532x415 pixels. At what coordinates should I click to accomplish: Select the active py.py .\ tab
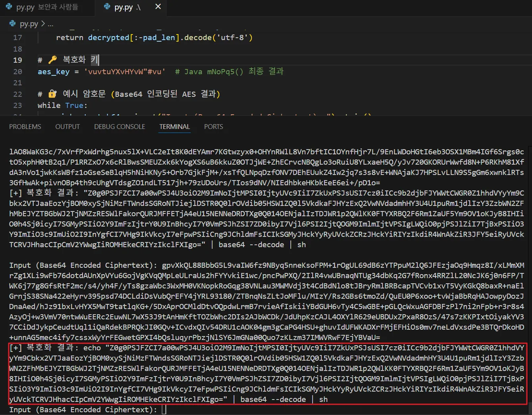131,7
